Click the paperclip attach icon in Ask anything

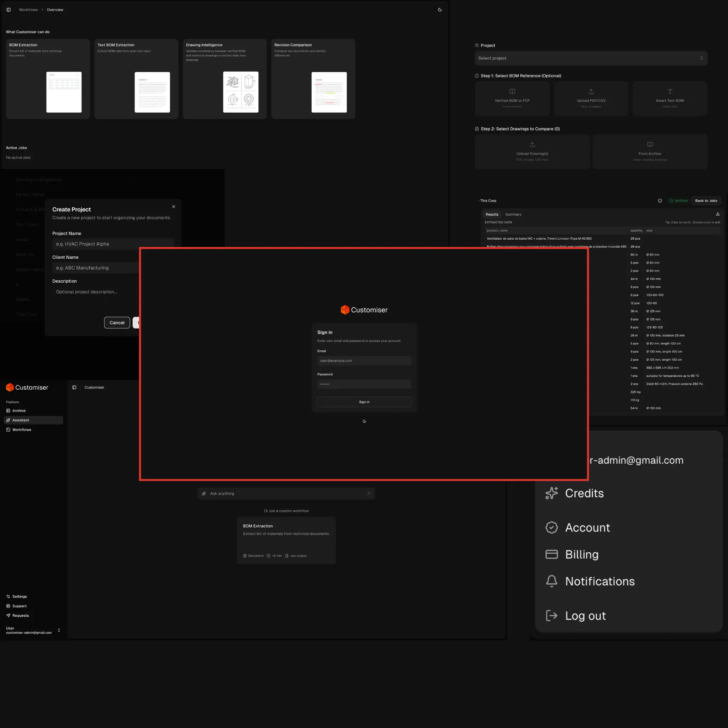pos(204,494)
